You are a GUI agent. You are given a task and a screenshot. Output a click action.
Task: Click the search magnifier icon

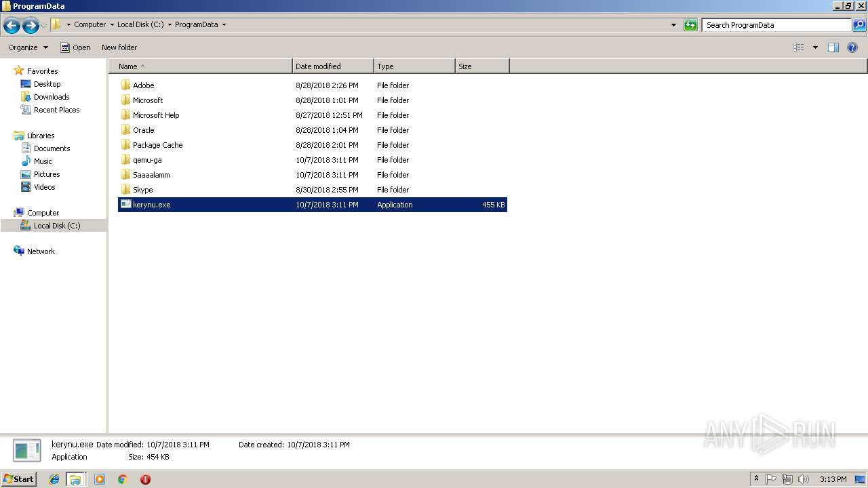tap(859, 25)
